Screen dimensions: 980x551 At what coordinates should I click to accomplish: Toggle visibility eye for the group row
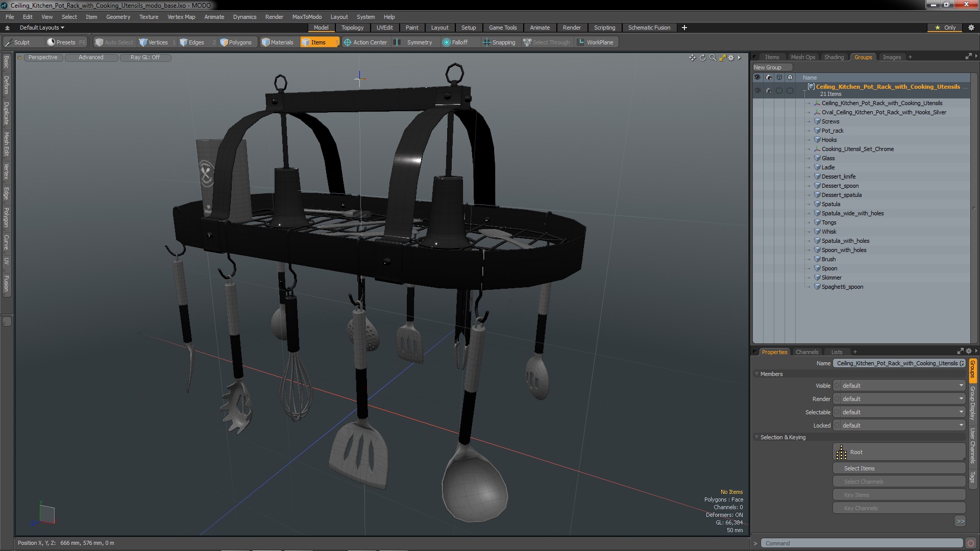pos(757,90)
